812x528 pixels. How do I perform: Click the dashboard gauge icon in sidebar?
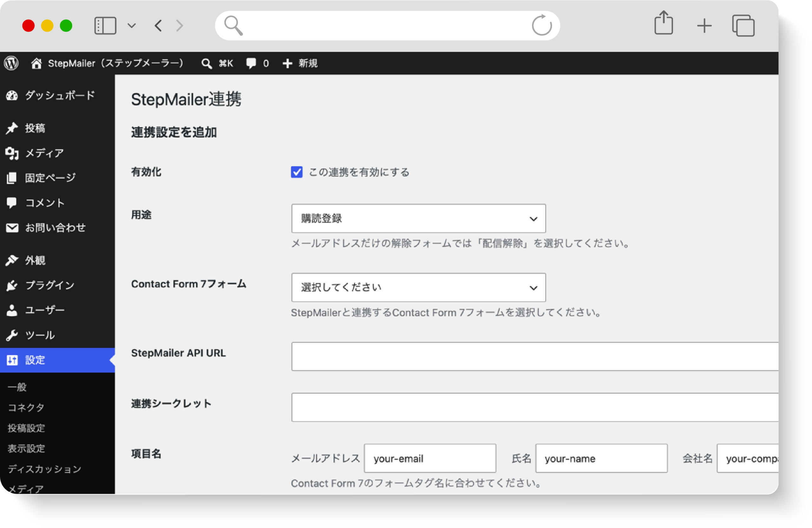tap(12, 95)
